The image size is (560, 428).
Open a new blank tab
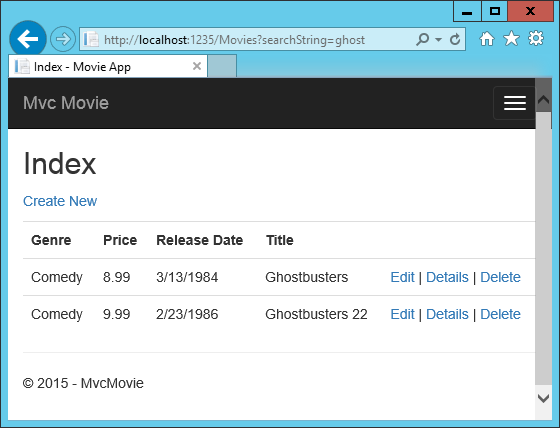(x=222, y=66)
